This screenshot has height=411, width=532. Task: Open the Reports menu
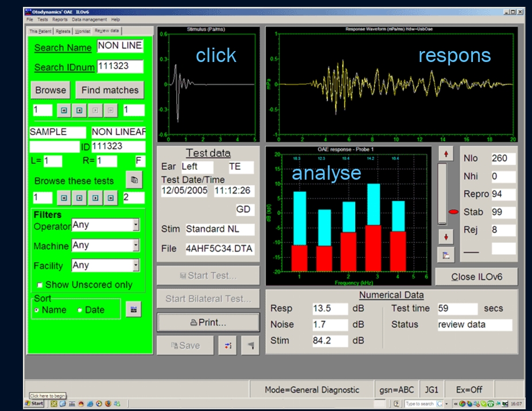tap(60, 20)
